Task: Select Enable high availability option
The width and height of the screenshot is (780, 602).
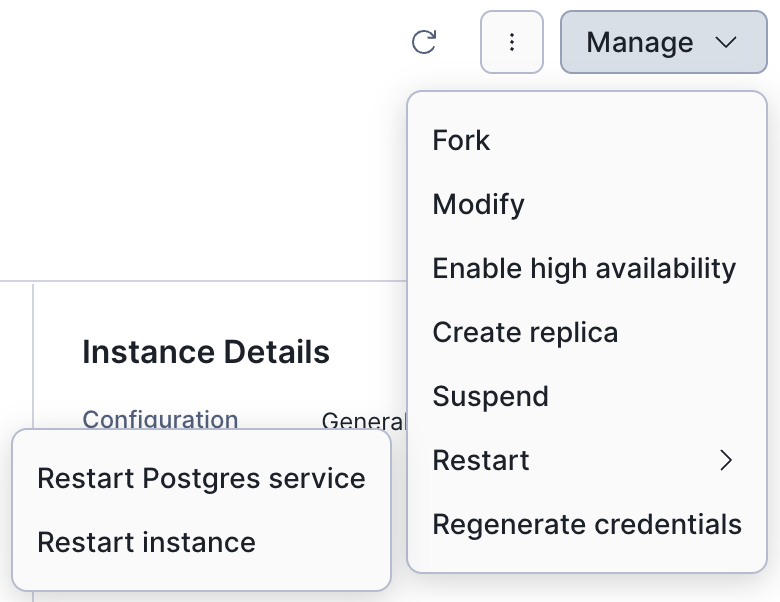Action: coord(584,268)
